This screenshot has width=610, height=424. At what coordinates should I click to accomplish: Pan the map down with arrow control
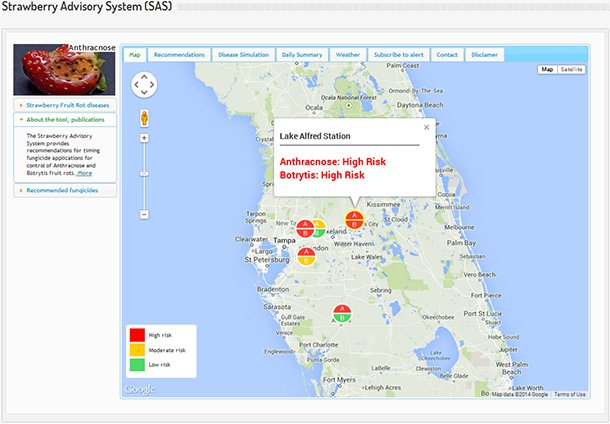coord(144,93)
